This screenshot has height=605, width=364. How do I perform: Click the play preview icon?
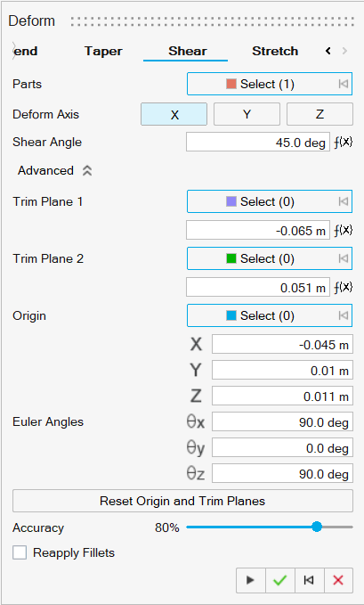coord(251,580)
